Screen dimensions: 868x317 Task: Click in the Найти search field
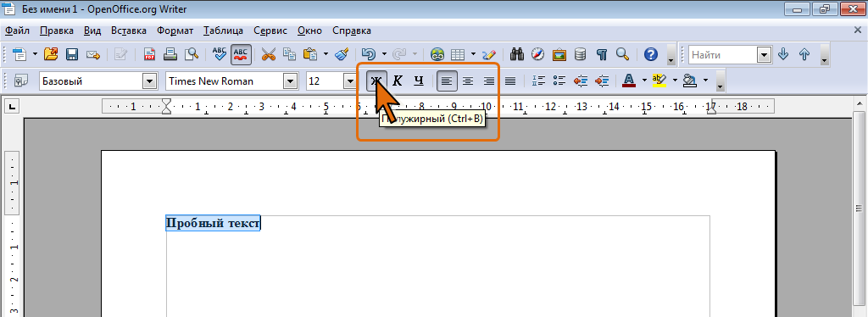724,54
